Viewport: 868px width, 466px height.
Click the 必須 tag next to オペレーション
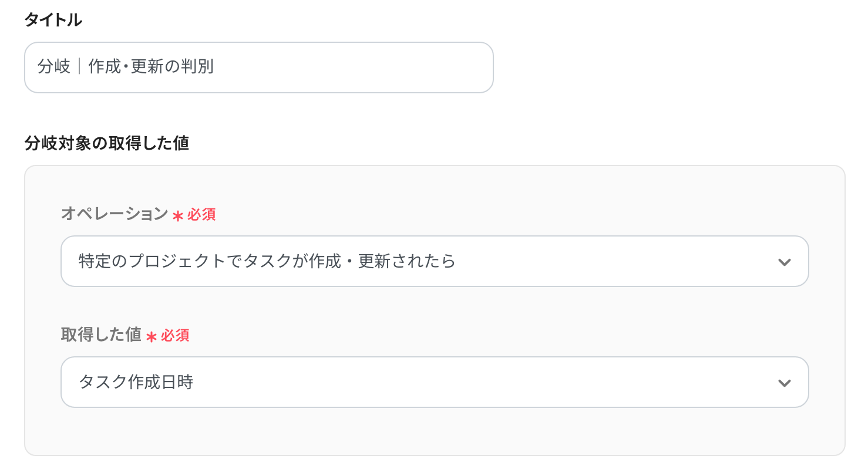coord(201,215)
